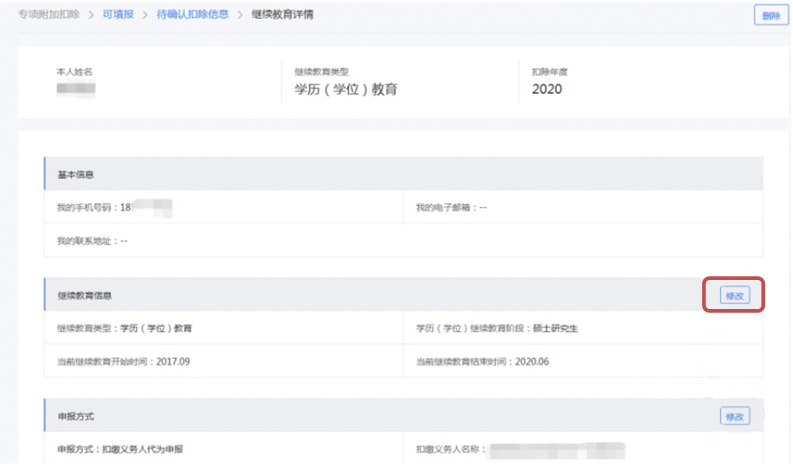The image size is (793, 469).
Task: Click the chevron arrow before 继续教育详情
Action: [240, 16]
